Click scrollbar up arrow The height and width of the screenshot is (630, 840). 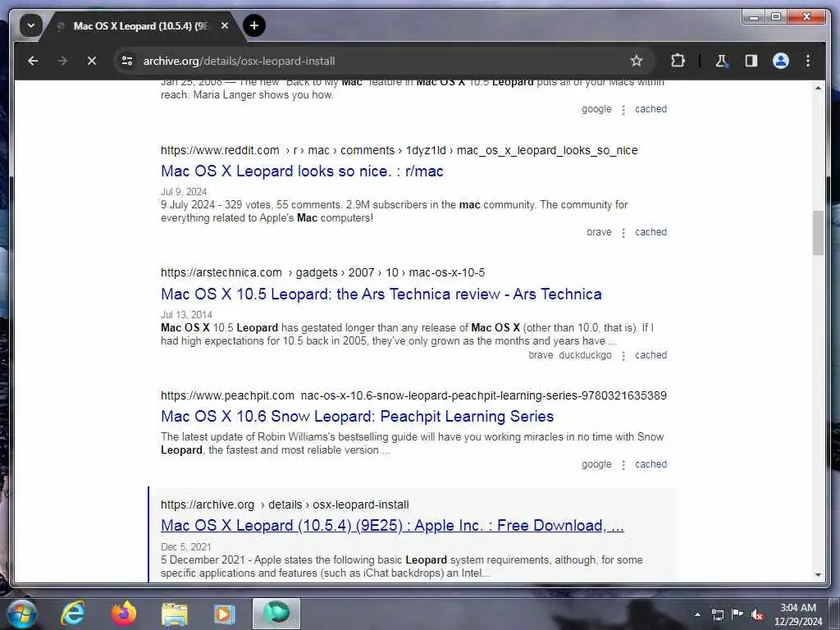click(818, 88)
